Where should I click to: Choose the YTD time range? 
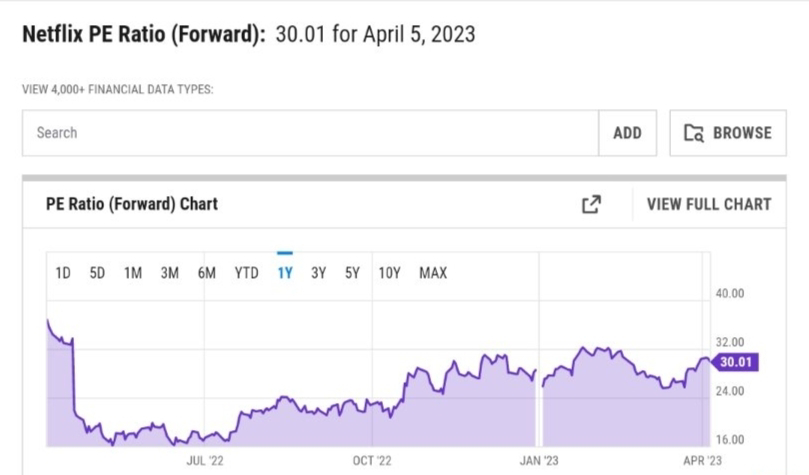click(x=247, y=273)
